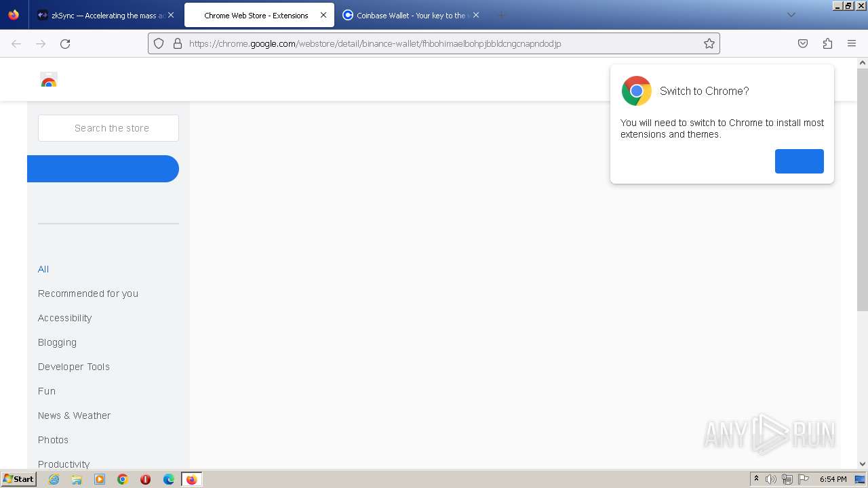Open the Fun category
This screenshot has width=868, height=488.
47,391
